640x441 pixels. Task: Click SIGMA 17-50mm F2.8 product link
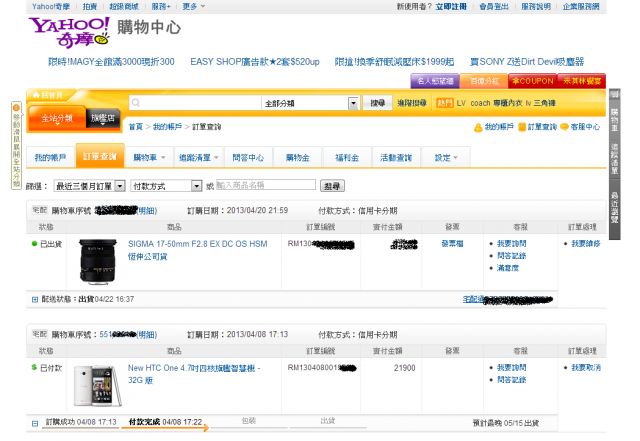[x=198, y=250]
